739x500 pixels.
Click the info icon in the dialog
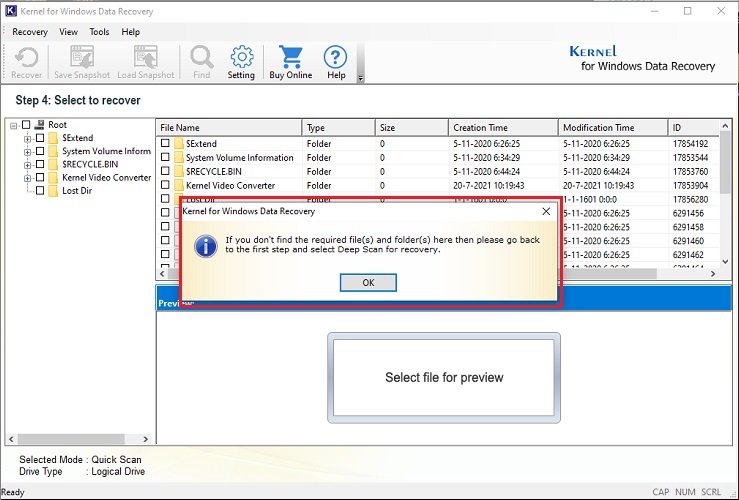click(x=206, y=246)
